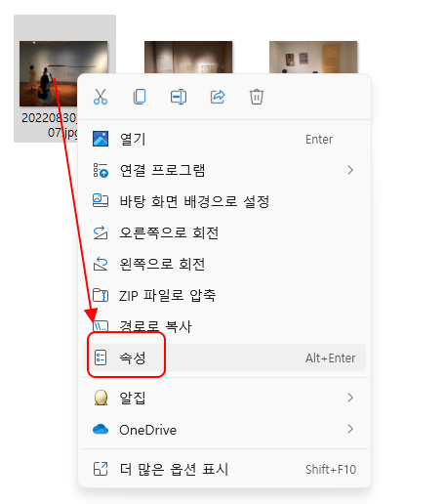Image resolution: width=445 pixels, height=504 pixels.
Task: Click the show more options icon
Action: 101,469
